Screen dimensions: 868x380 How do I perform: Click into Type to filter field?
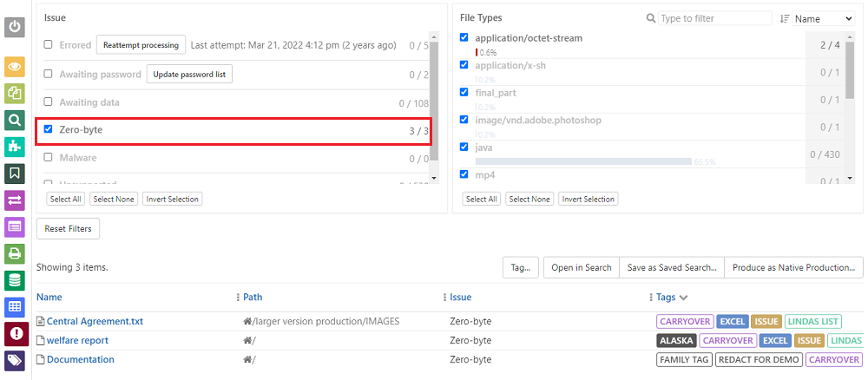point(714,18)
